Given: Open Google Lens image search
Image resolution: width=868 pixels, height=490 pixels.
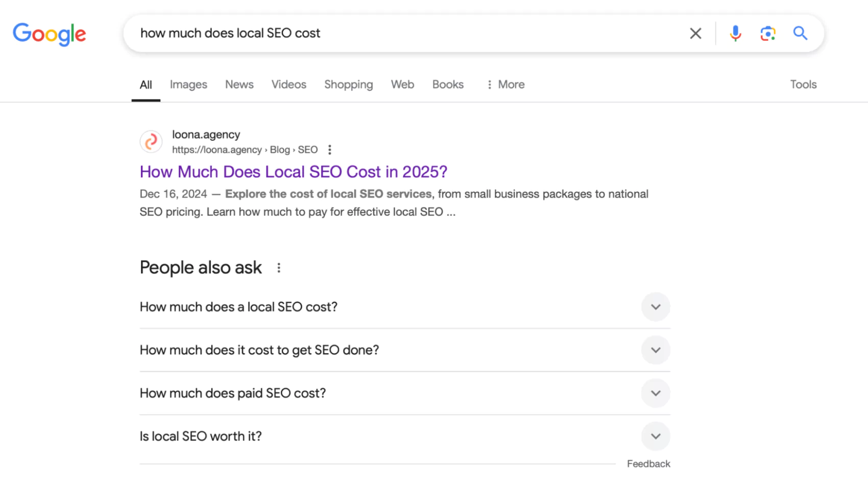Looking at the screenshot, I should (x=767, y=34).
